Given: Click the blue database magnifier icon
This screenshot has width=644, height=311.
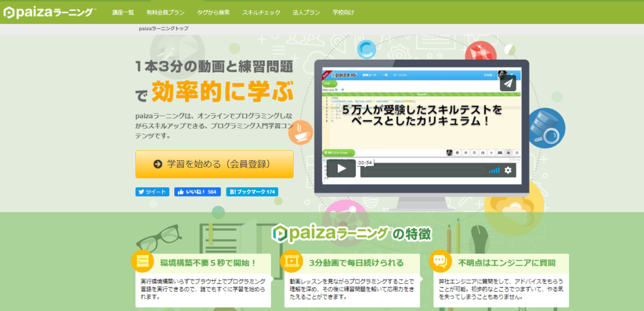Looking at the screenshot, I should point(545,128).
